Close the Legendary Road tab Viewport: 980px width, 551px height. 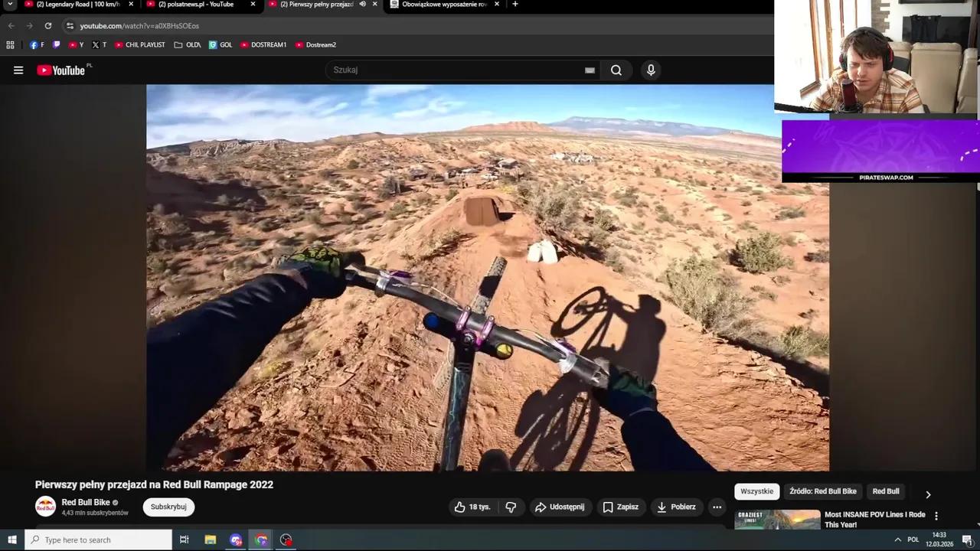click(x=131, y=4)
